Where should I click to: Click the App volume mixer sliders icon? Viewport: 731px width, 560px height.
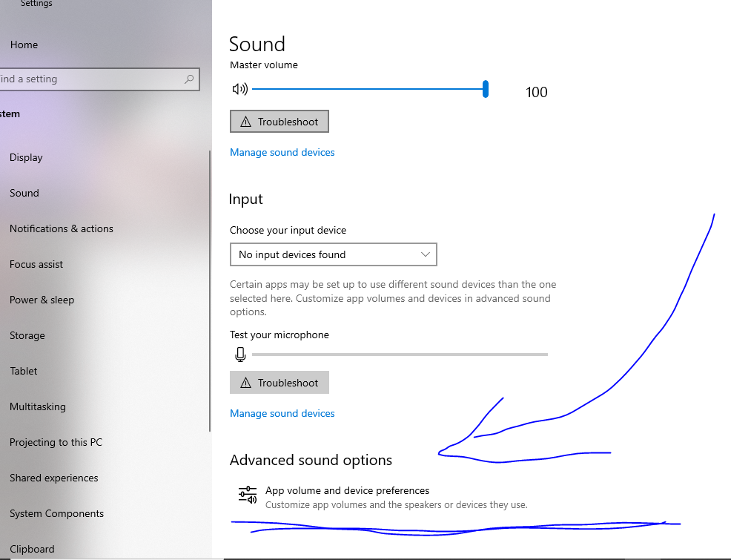click(247, 495)
